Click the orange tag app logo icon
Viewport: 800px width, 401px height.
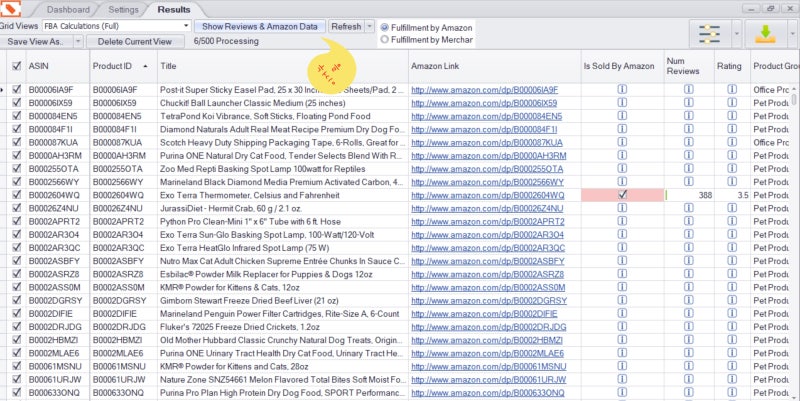10,8
